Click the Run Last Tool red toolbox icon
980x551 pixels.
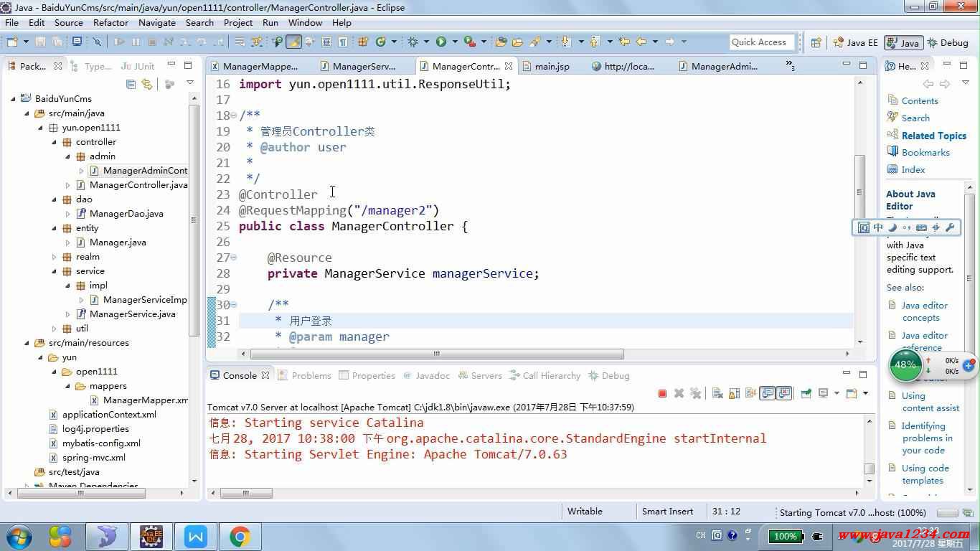[470, 42]
